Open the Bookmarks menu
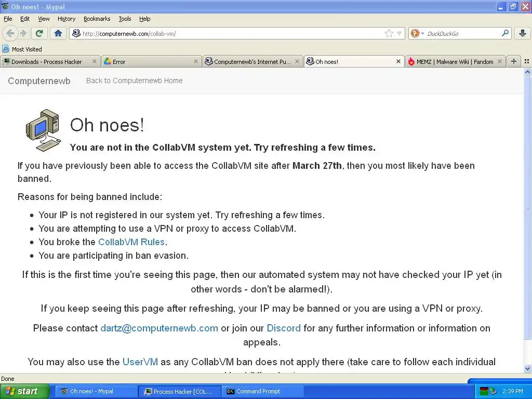The image size is (532, 399). click(97, 19)
